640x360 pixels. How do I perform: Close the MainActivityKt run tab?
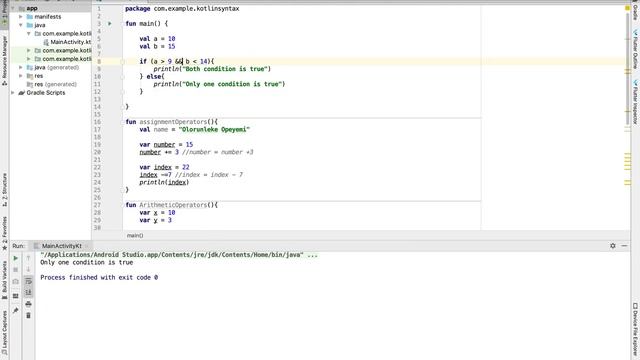click(x=87, y=246)
